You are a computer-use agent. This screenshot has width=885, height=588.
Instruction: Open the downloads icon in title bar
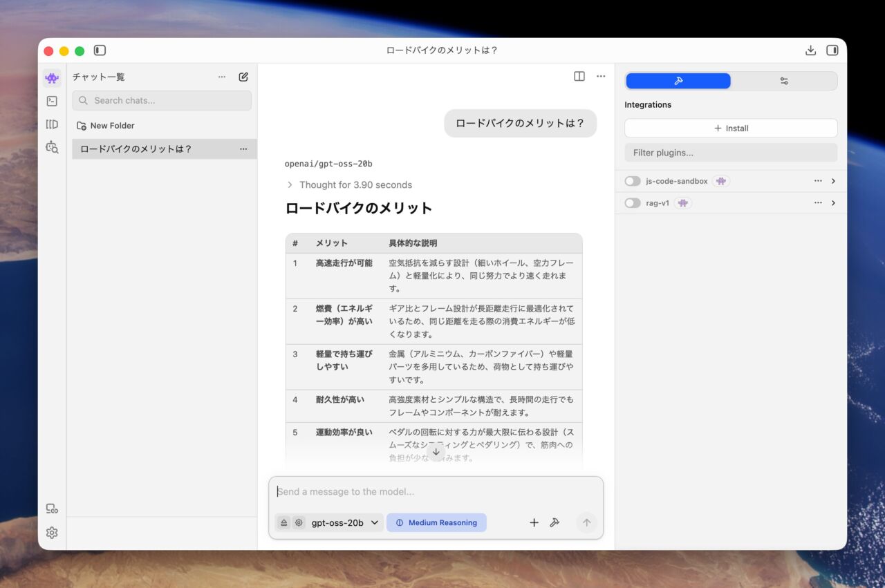[811, 50]
